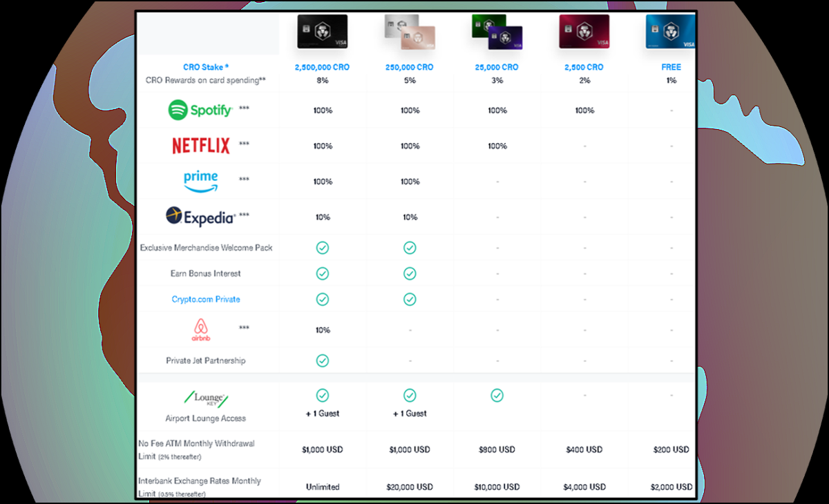Click the 3% CRO rewards value
Image resolution: width=829 pixels, height=504 pixels.
tap(497, 81)
